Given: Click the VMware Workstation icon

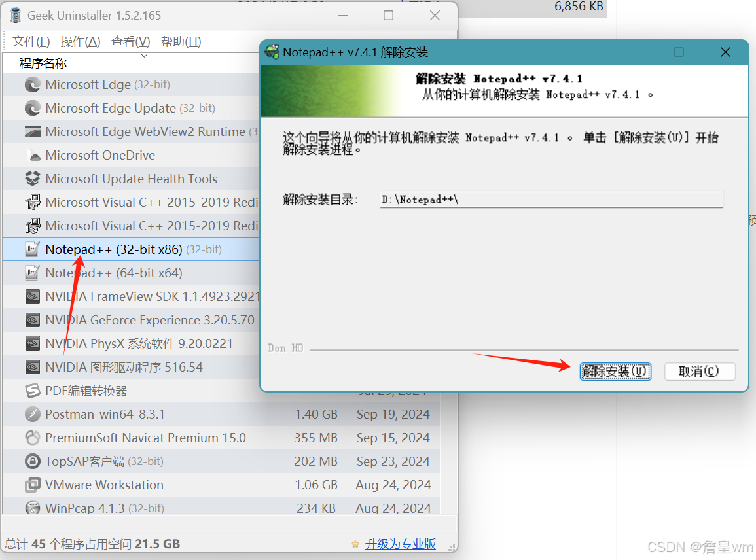Looking at the screenshot, I should (x=32, y=485).
